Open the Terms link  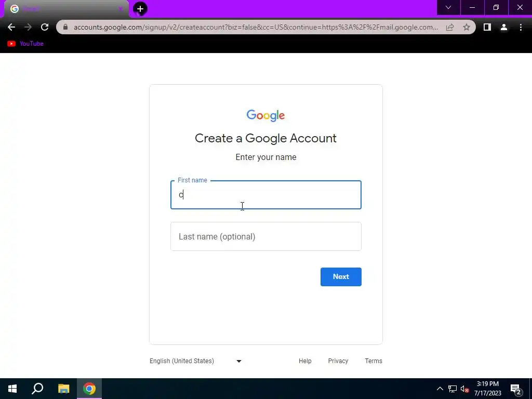point(374,361)
